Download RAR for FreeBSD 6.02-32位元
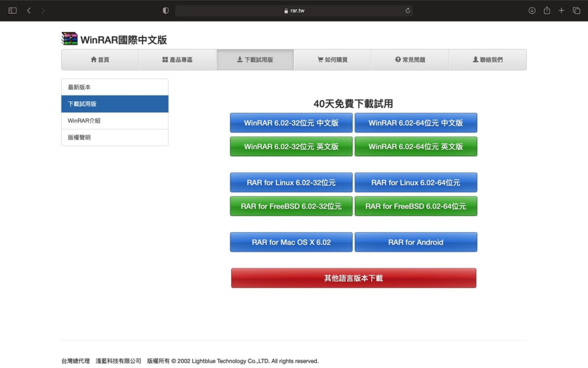Viewport: 588px width, 368px height. [x=291, y=206]
